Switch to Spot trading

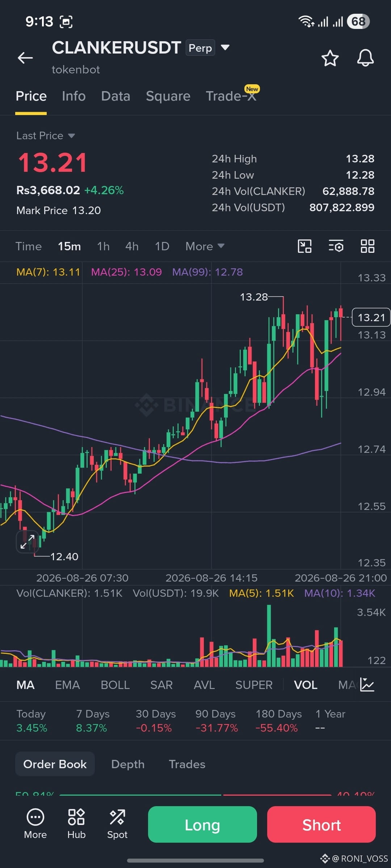(117, 824)
